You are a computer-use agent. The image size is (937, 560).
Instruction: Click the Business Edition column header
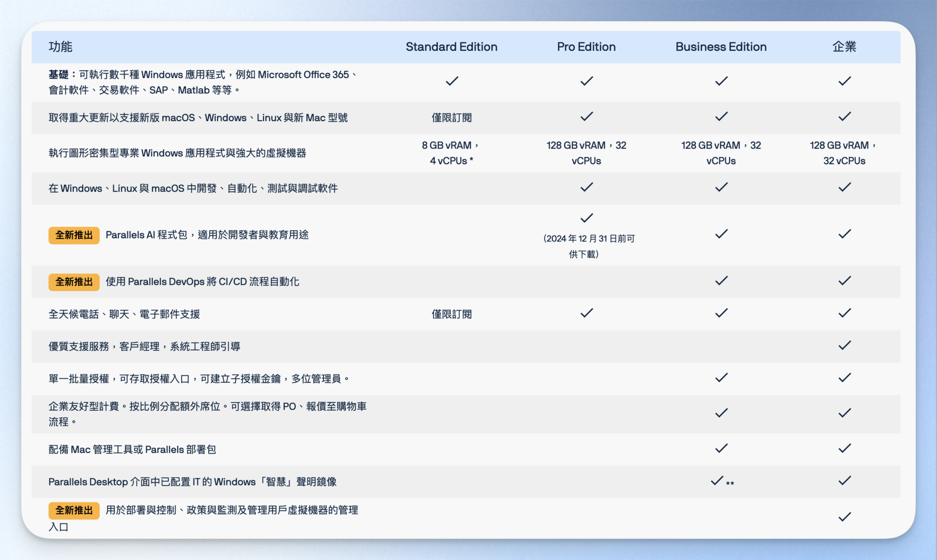point(720,47)
